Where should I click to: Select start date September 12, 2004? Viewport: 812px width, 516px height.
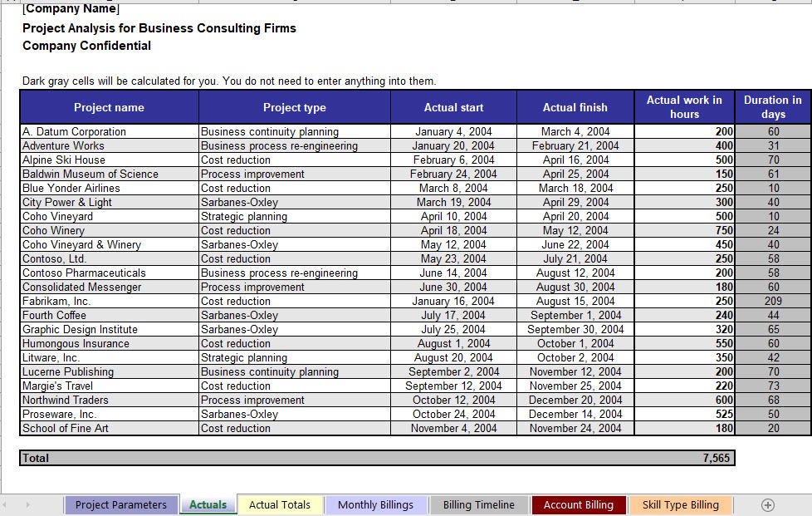[x=453, y=386]
